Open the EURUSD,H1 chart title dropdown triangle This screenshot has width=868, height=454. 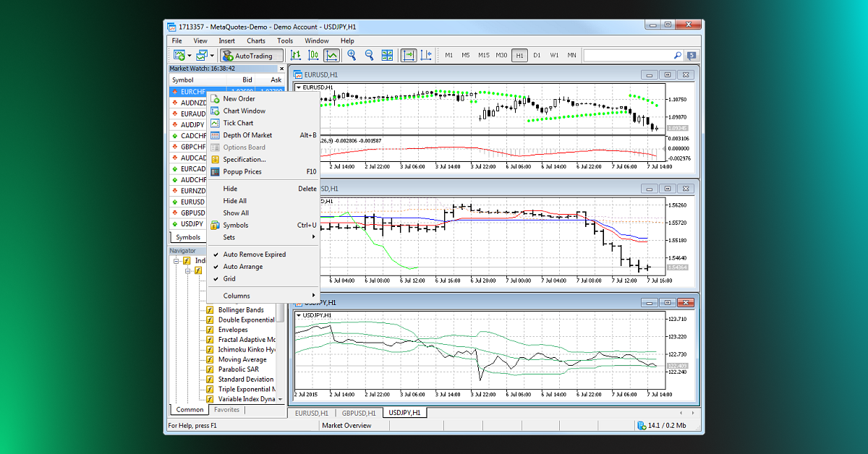(x=299, y=87)
